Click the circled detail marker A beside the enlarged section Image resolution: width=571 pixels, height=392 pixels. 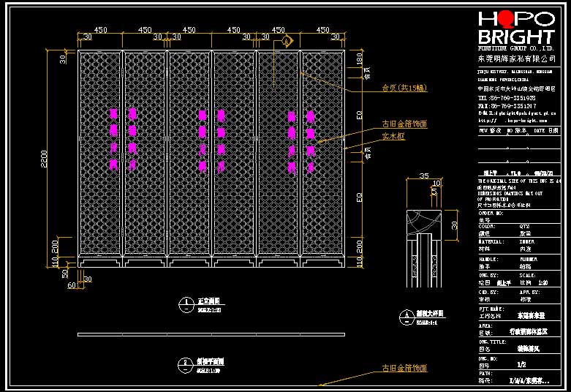click(406, 317)
